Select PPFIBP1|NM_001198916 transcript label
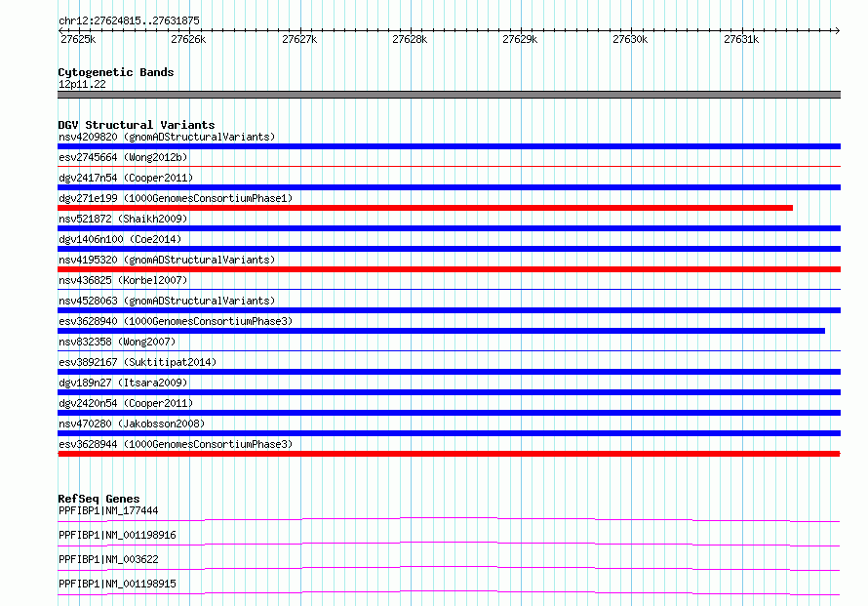 coord(117,535)
